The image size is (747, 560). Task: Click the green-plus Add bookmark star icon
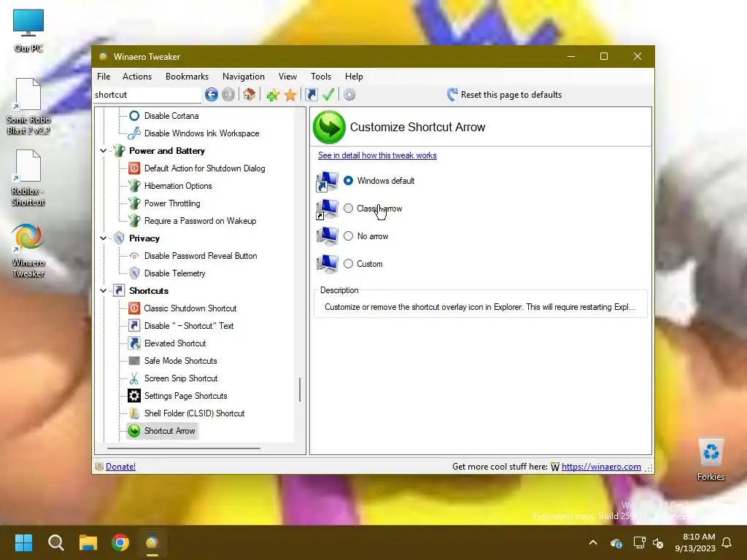coord(273,96)
